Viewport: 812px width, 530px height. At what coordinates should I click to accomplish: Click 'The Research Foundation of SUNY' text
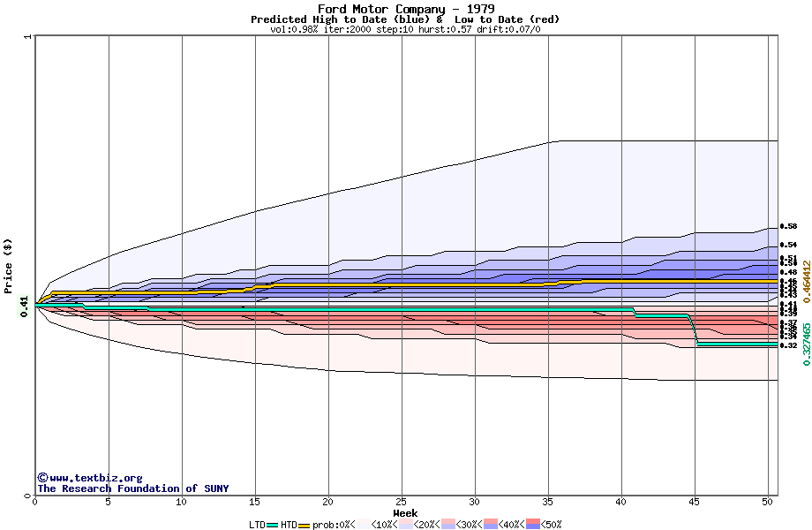(132, 488)
